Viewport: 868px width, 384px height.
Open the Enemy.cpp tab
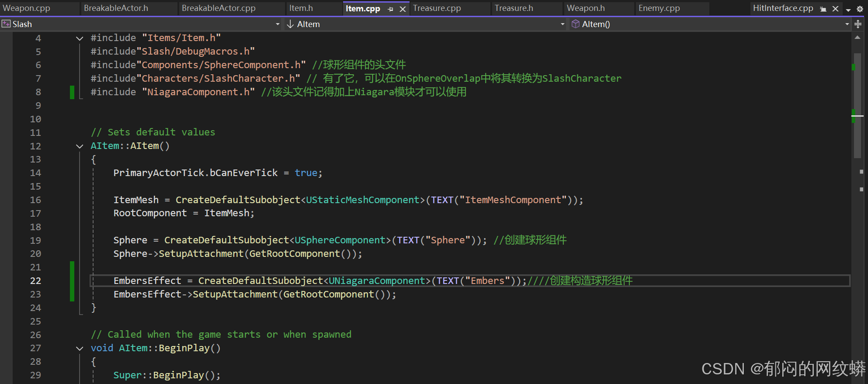[x=659, y=8]
